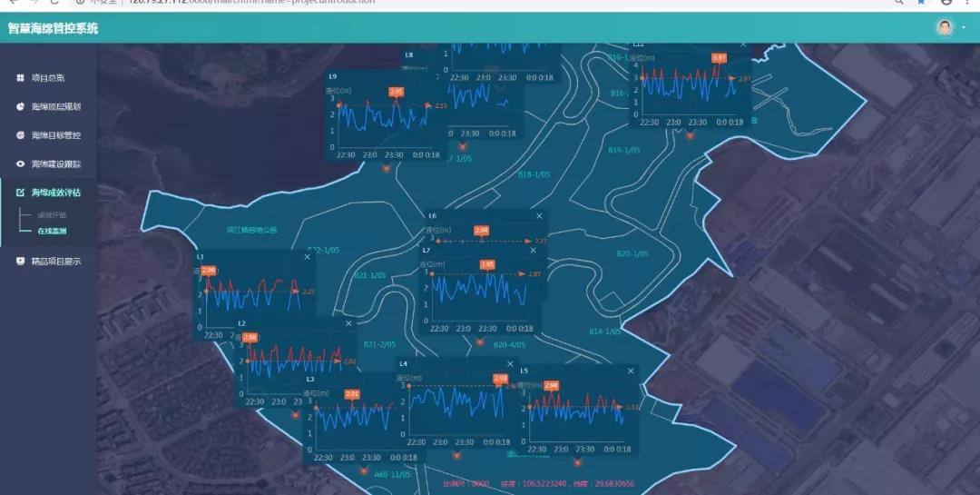Select map parcel label B18-1/05

(534, 174)
